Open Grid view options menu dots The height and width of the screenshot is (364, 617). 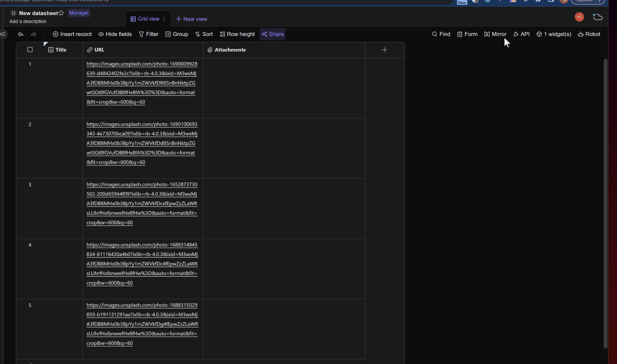[164, 19]
